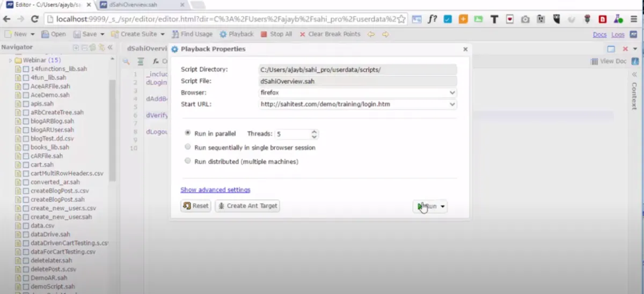The width and height of the screenshot is (644, 294).
Task: Bookmark page with the star icon
Action: click(401, 19)
